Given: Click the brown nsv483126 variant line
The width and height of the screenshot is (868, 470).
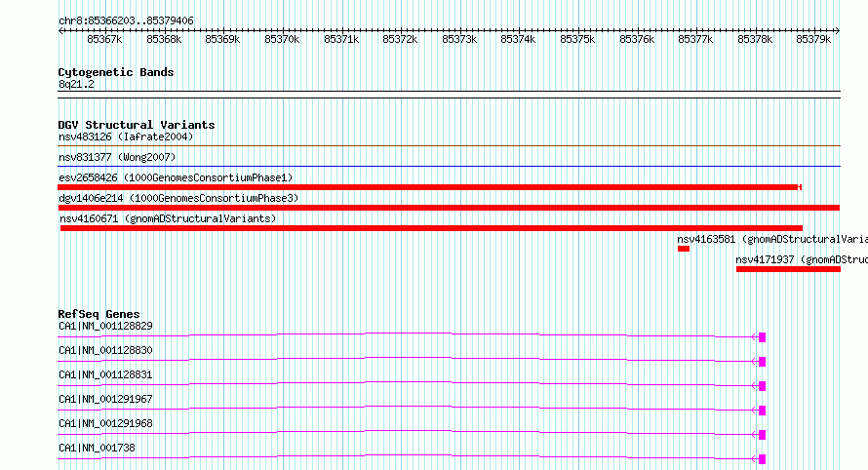Looking at the screenshot, I should click(449, 146).
